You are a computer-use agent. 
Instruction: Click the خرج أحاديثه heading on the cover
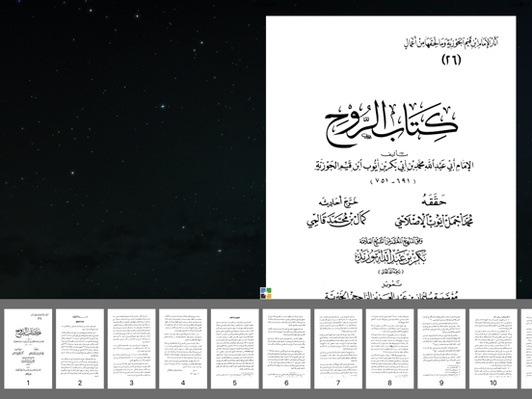pos(338,201)
